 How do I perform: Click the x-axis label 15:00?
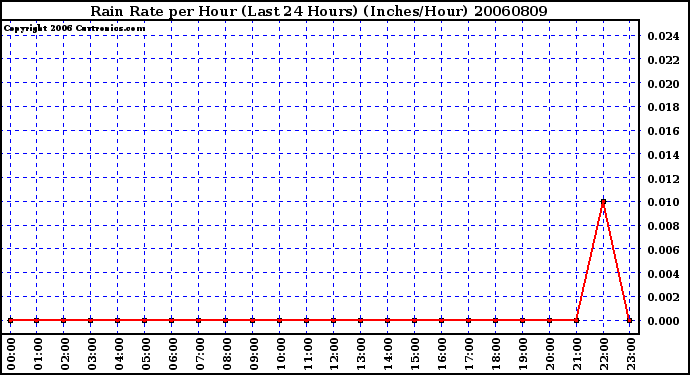tap(415, 354)
